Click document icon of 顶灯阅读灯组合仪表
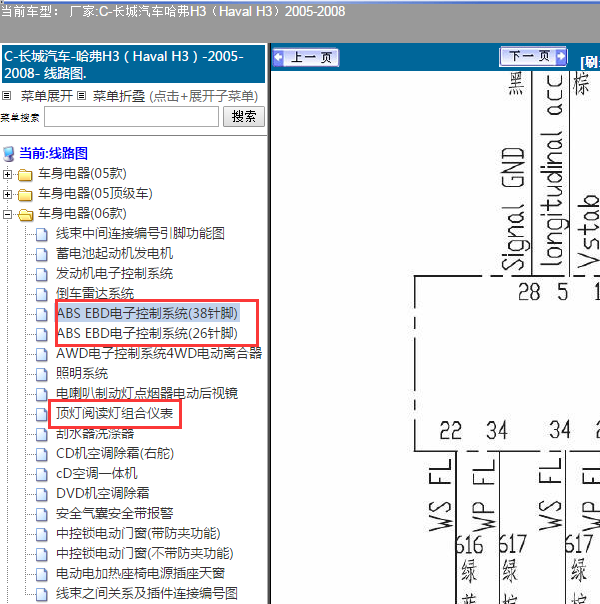The image size is (600, 604). (42, 414)
